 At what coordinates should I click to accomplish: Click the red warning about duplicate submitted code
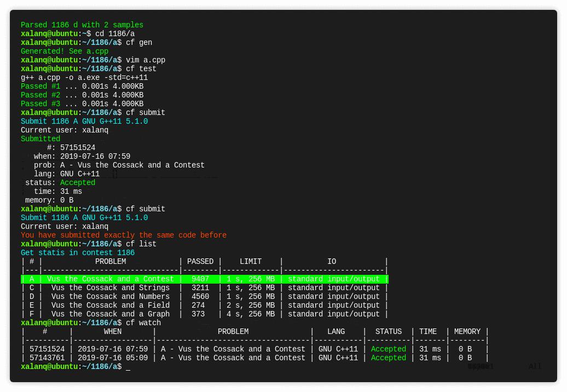click(123, 235)
